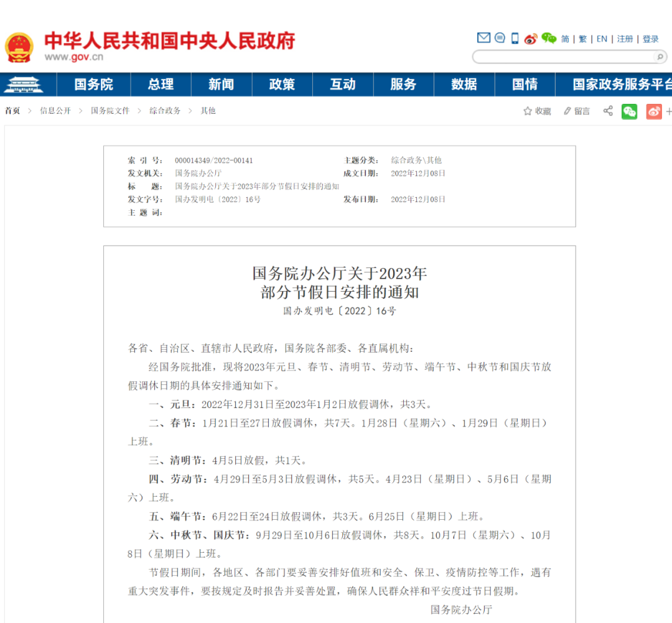The image size is (672, 623).
Task: Click the WeChat icon in header
Action: click(x=549, y=39)
